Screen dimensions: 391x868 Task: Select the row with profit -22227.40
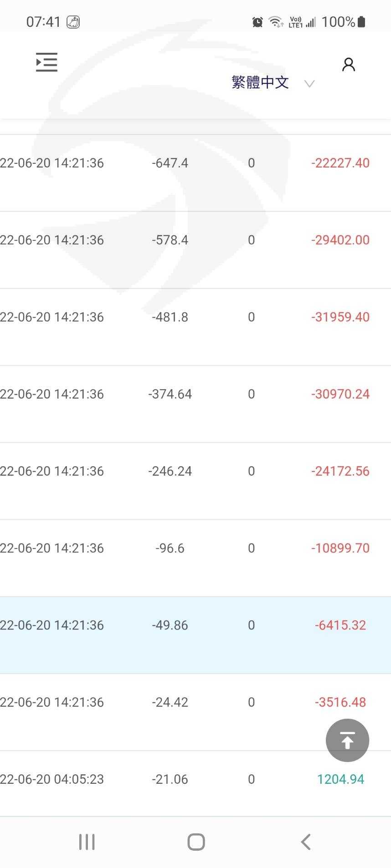(195, 163)
